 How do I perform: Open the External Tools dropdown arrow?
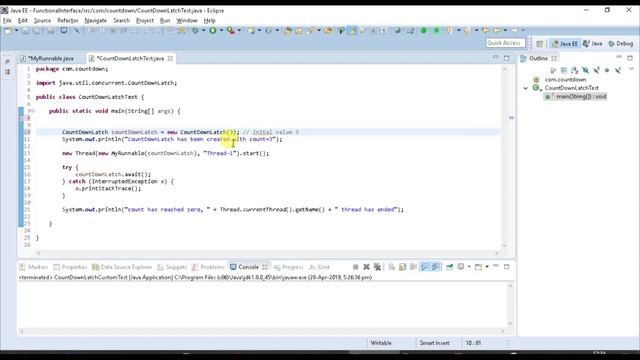pos(239,31)
